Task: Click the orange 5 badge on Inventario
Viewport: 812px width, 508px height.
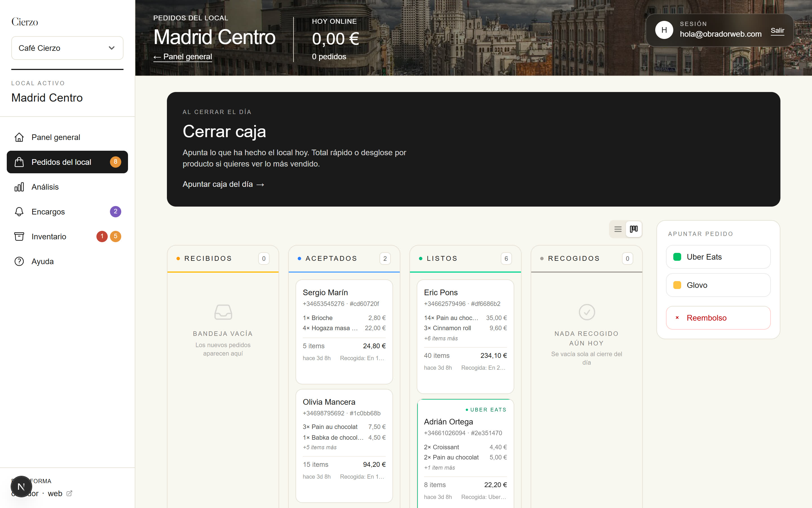Action: 115,237
